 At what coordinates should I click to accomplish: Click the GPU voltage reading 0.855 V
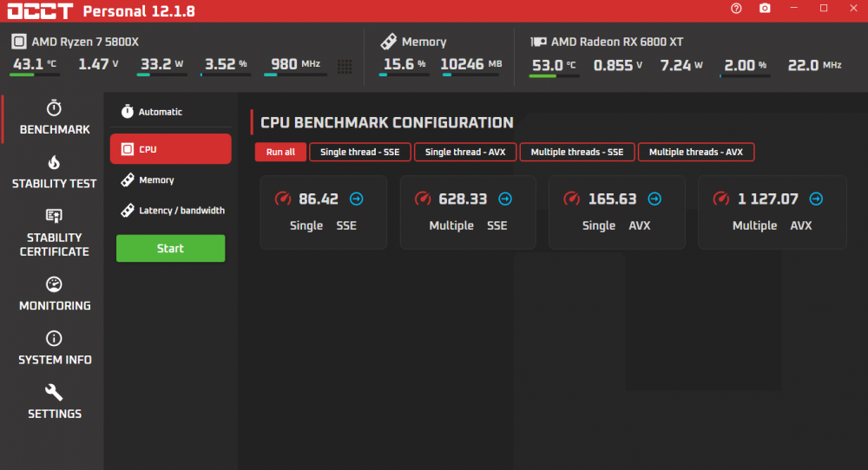tap(618, 65)
